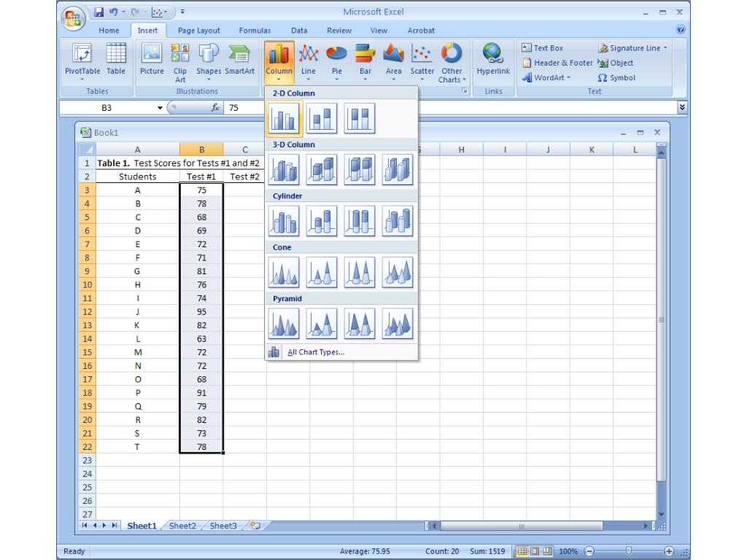Open the Line chart dropdown

pyautogui.click(x=309, y=61)
